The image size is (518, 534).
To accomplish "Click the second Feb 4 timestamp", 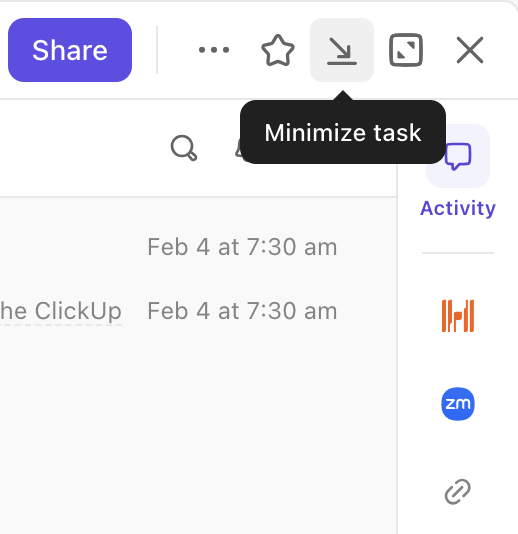I will tap(242, 311).
